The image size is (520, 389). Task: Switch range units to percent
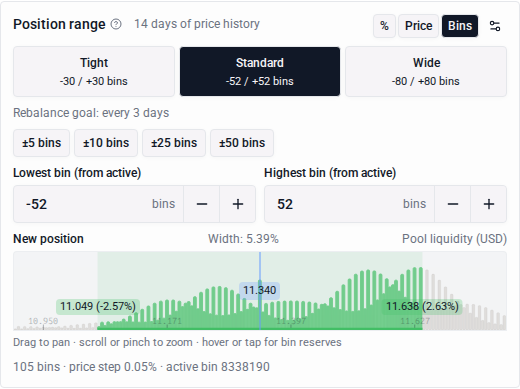[384, 26]
